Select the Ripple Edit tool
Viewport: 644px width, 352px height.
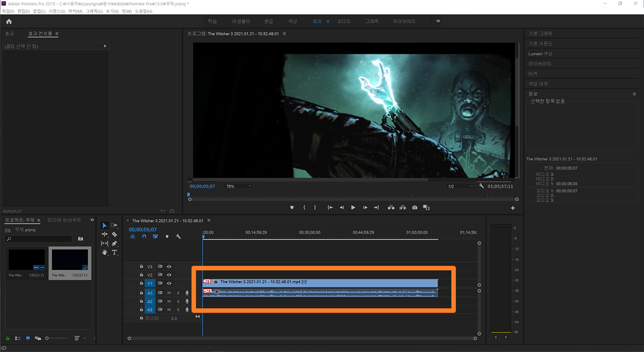[x=104, y=234]
